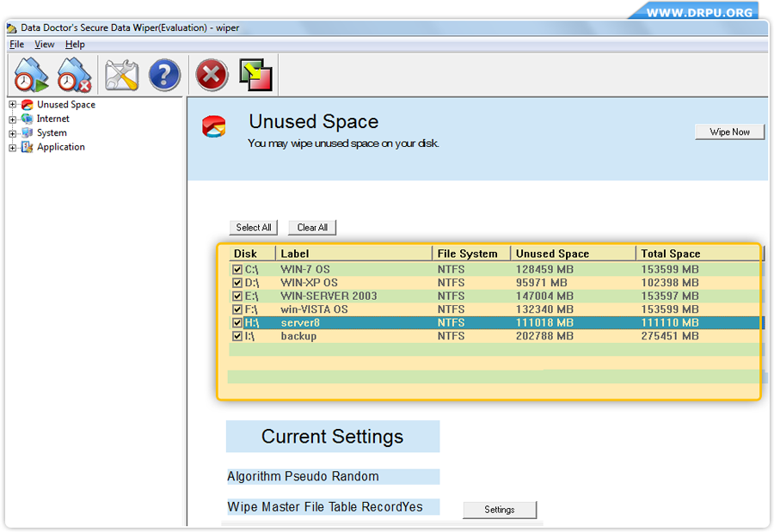Click the 111018 MB unused space value
This screenshot has height=532, width=774.
pyautogui.click(x=544, y=323)
